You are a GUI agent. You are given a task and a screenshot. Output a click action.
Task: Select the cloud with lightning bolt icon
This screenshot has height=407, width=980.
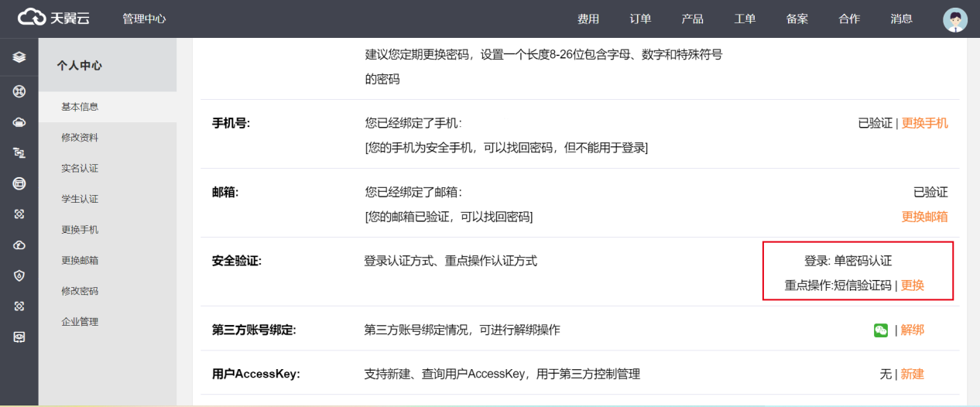click(x=19, y=245)
